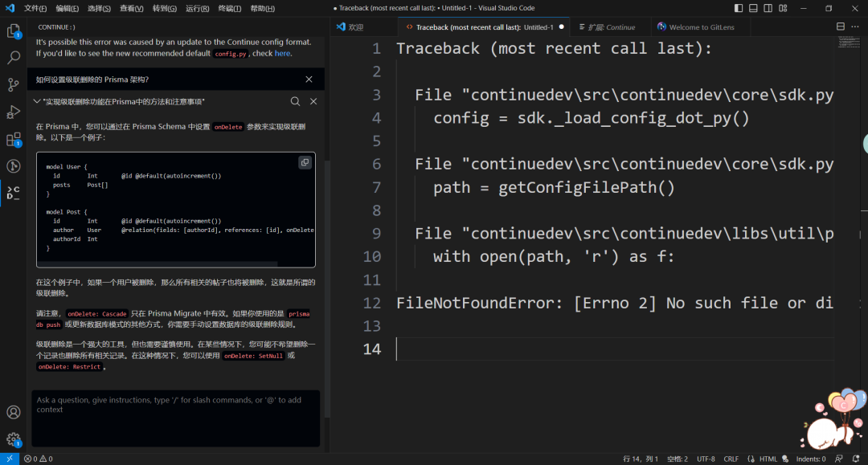The image size is (868, 465).
Task: Open the Search view in activity bar
Action: (14, 58)
